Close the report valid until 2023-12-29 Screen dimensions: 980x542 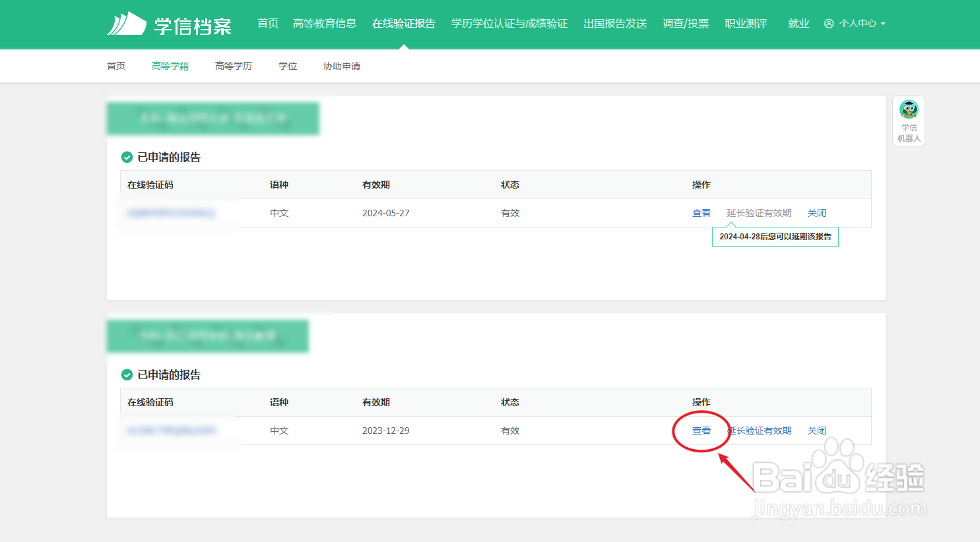point(816,430)
